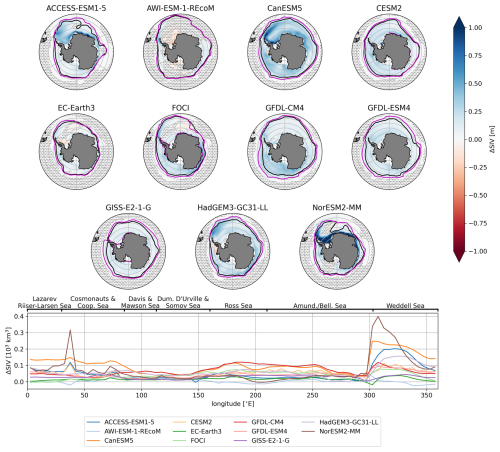Click legend entry GISS-E2-1-G
This screenshot has width=500, height=452.
coord(262,441)
